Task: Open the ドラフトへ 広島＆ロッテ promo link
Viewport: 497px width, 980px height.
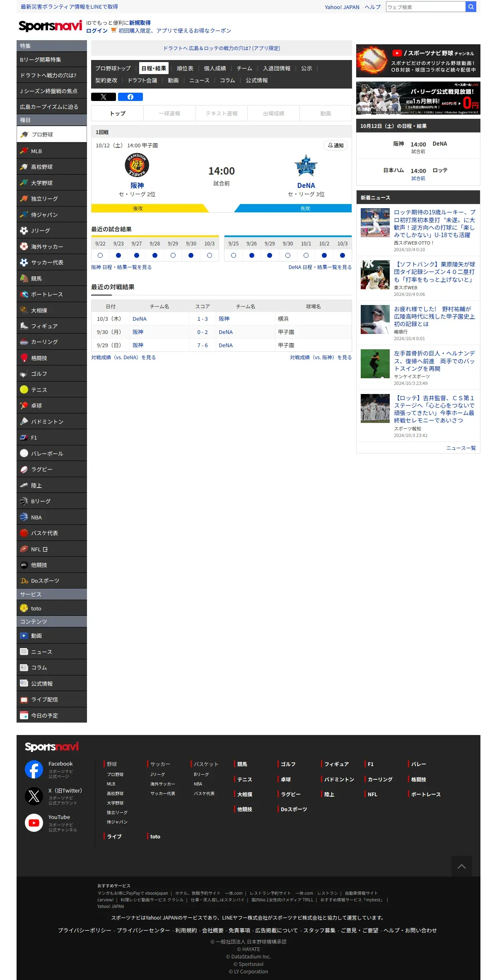Action: click(222, 48)
